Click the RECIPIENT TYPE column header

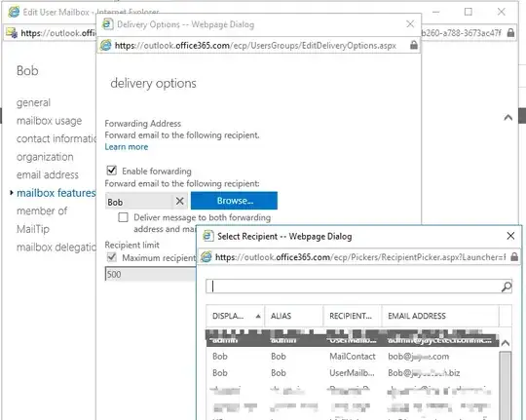353,316
